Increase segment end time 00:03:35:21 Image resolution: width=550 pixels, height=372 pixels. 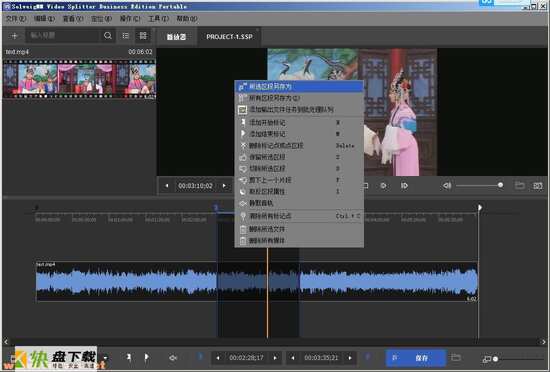tap(350, 358)
